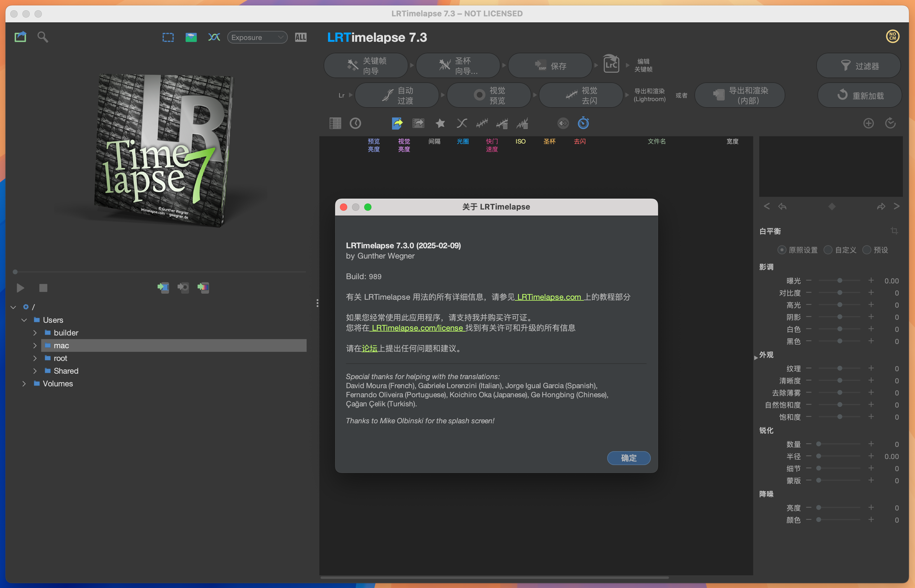The width and height of the screenshot is (915, 588).
Task: Click the 对比度 contrast slider
Action: click(x=839, y=293)
